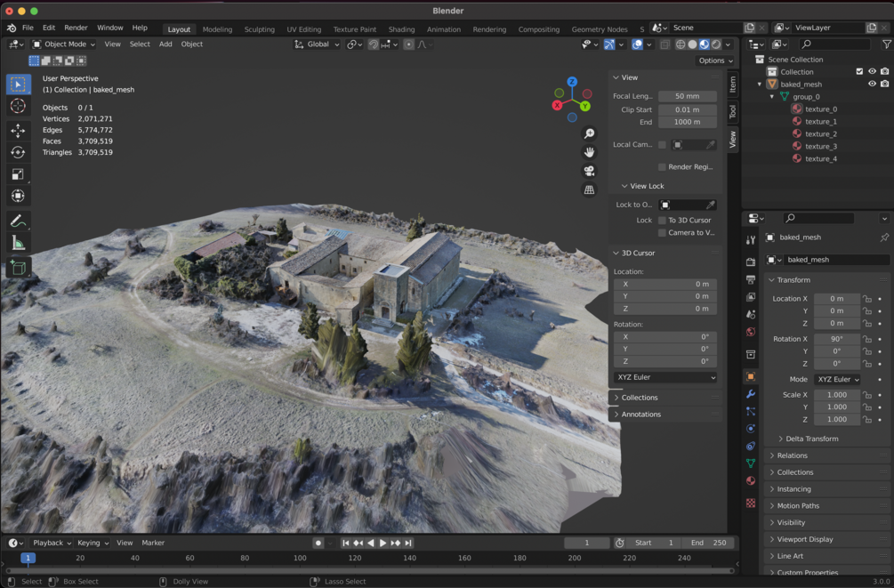Hide Collection using its eye icon
Image resolution: width=894 pixels, height=588 pixels.
[x=872, y=72]
